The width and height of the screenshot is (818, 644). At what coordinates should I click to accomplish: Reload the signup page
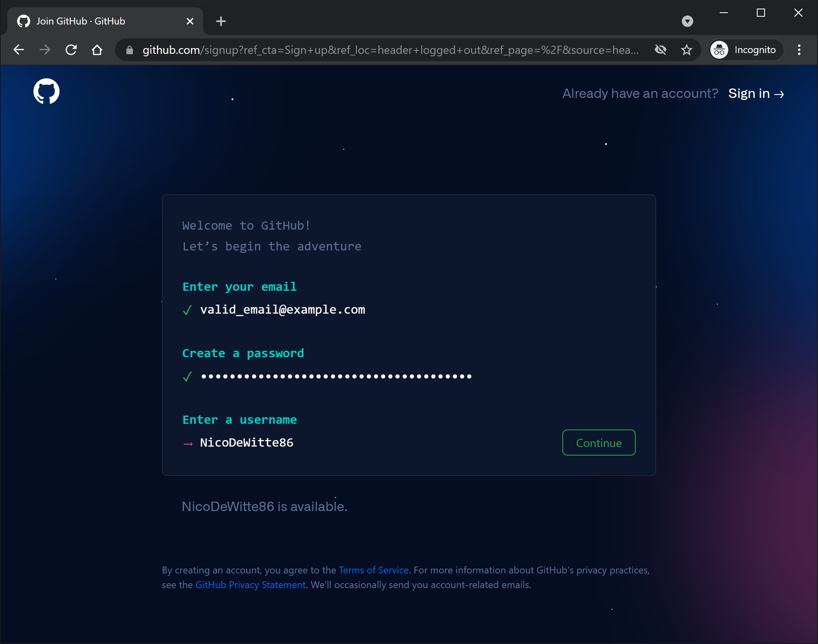[71, 50]
